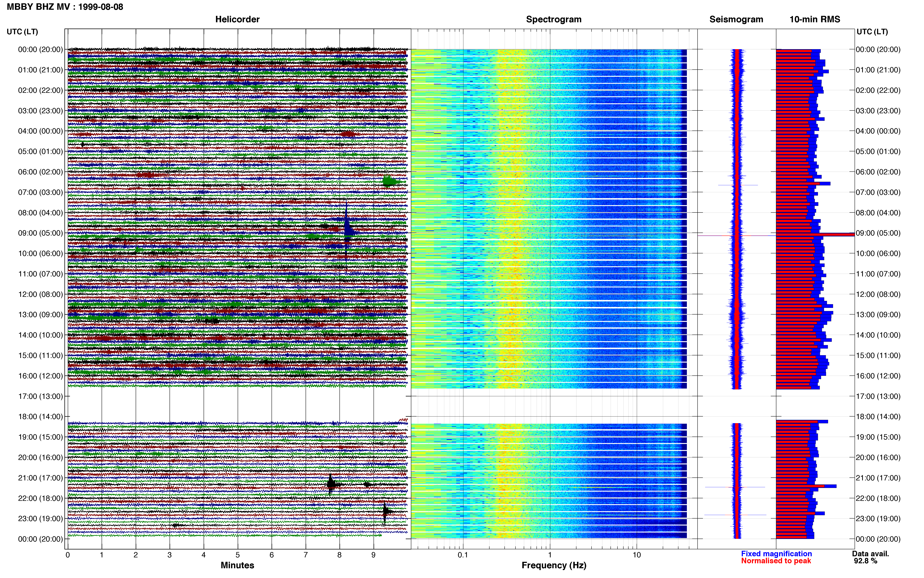The image size is (924, 578).
Task: Click RMS-side time label '19:00 (15:00)'
Action: 878,437
